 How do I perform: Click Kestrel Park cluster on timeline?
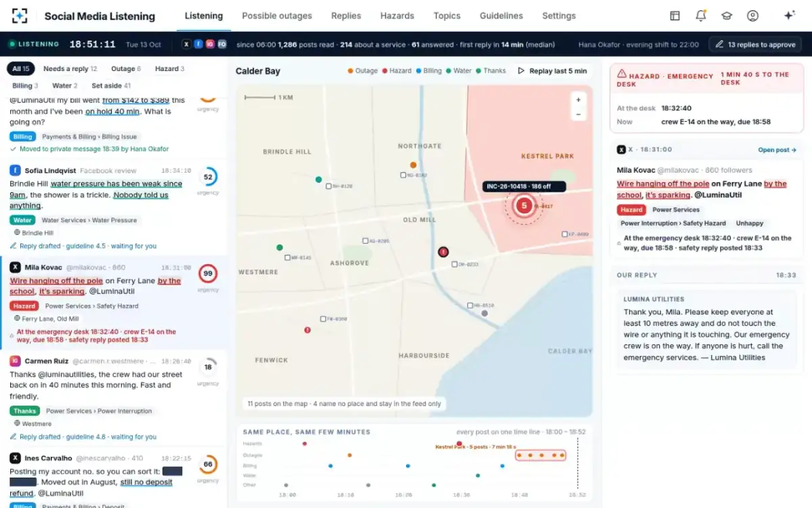pos(540,455)
